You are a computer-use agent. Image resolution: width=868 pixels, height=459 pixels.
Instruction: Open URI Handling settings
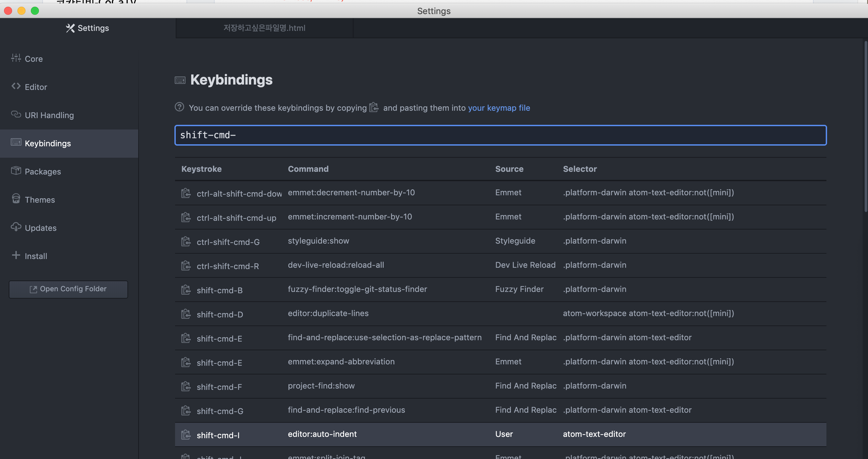click(x=49, y=115)
